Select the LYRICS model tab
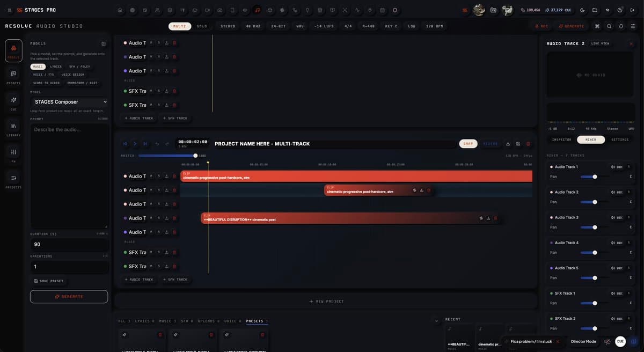 click(x=56, y=67)
